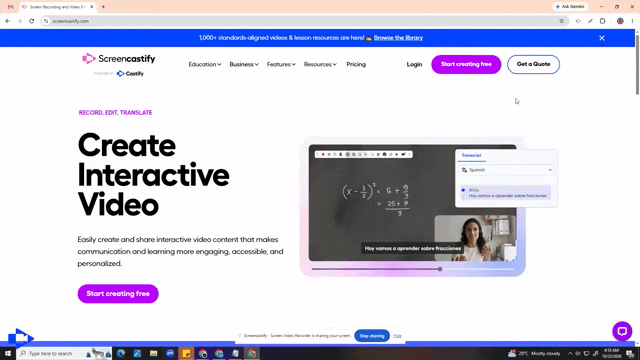Viewport: 640px width, 360px height.
Task: Bookmark this page with the star icon
Action: click(x=562, y=21)
